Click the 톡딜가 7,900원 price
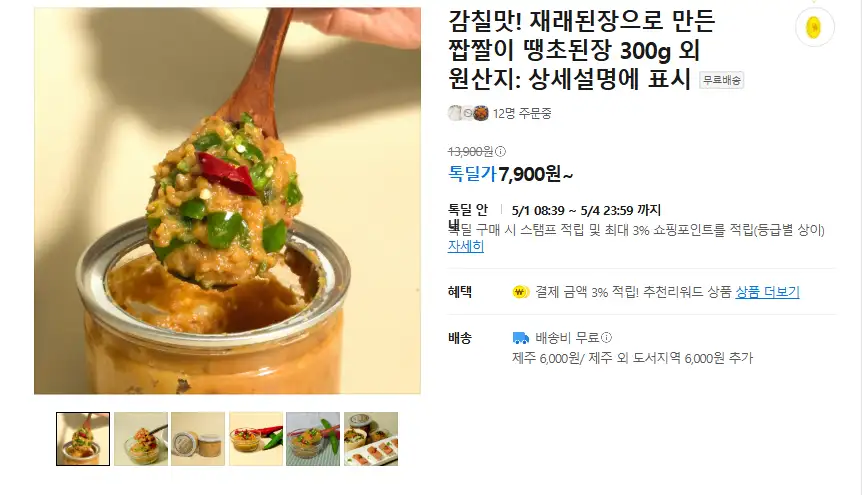The height and width of the screenshot is (495, 863). [x=511, y=174]
